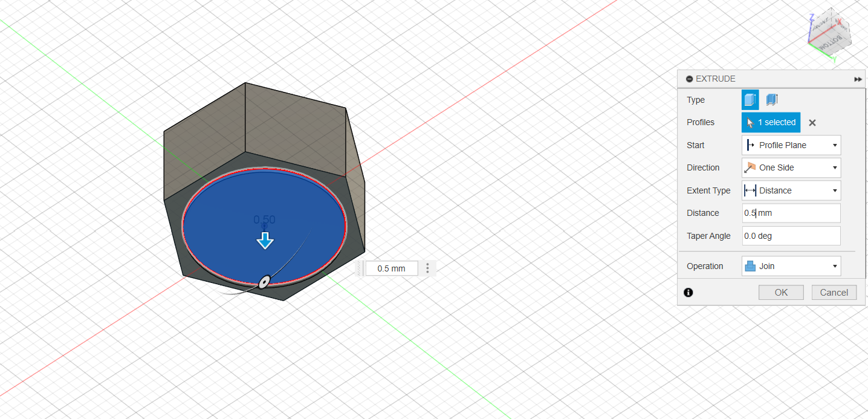Click the Distance input field

(x=791, y=213)
